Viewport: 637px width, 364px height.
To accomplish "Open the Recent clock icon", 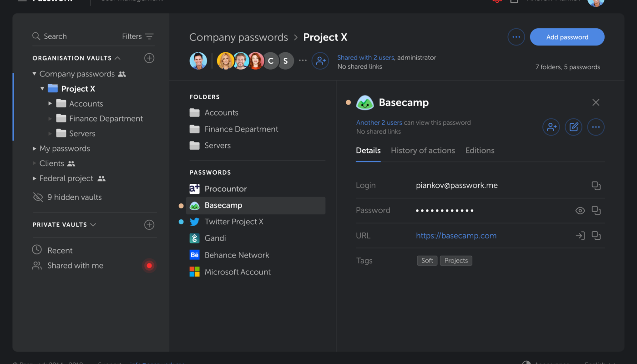I will click(x=37, y=250).
